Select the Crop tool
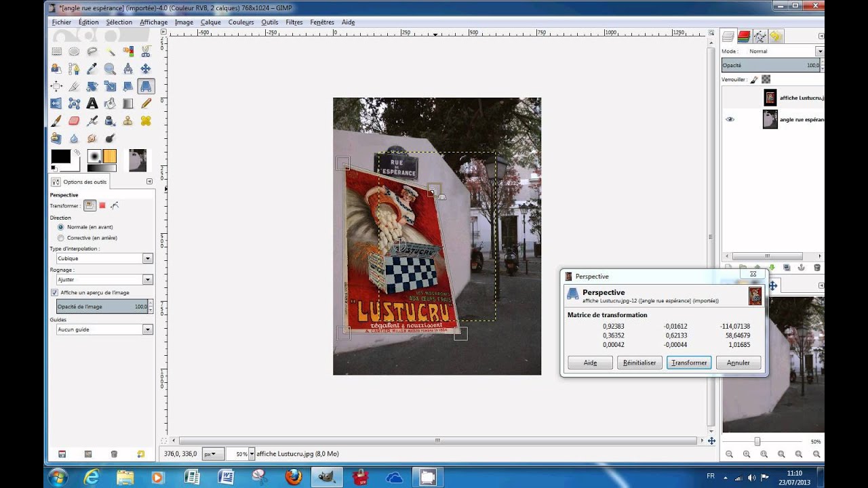 pyautogui.click(x=74, y=86)
